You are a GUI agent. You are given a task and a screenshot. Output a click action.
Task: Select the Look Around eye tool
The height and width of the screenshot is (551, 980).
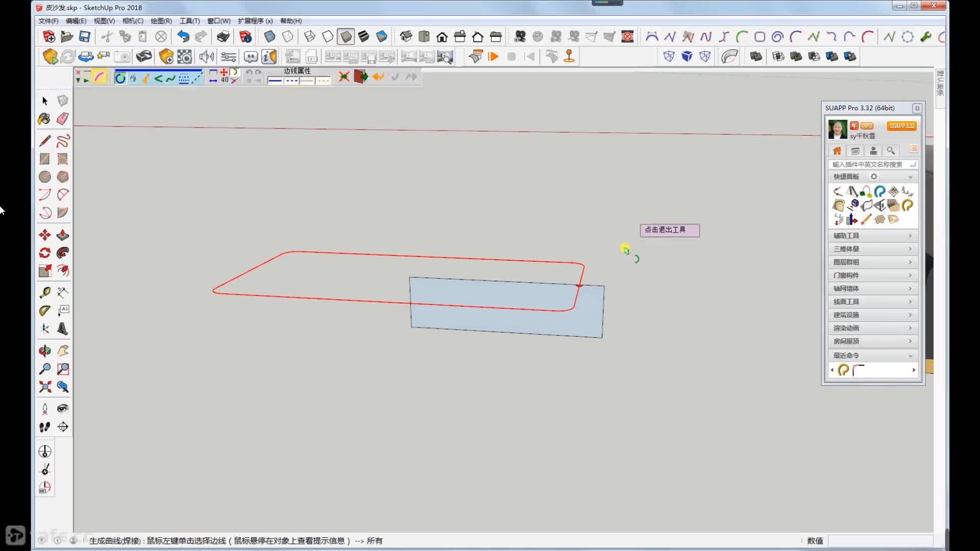pos(63,408)
